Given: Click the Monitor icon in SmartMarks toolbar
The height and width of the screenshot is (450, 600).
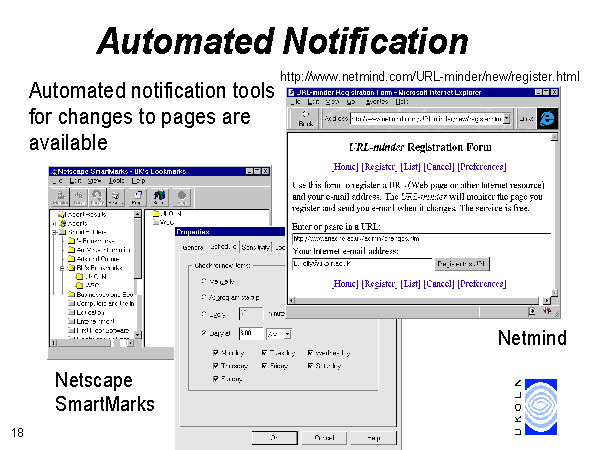Looking at the screenshot, I should point(61,197).
